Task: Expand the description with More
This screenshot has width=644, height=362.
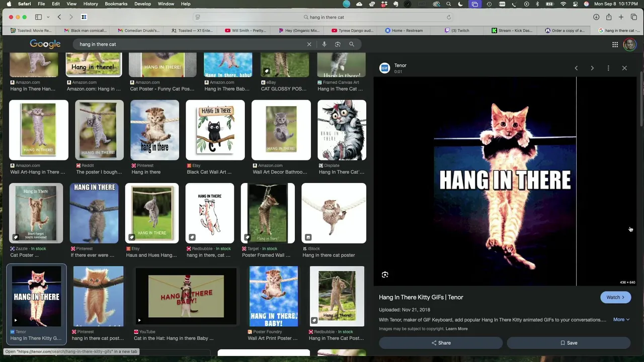Action: coord(621,320)
